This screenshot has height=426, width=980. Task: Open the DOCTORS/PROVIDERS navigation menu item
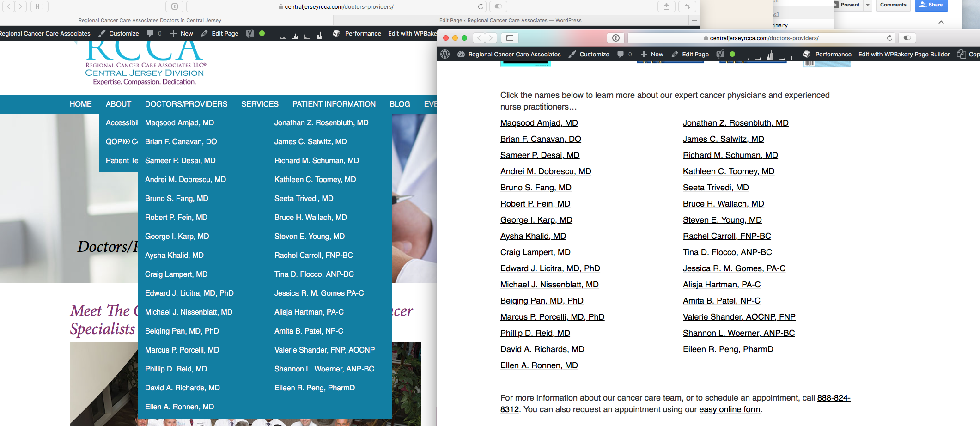click(186, 104)
